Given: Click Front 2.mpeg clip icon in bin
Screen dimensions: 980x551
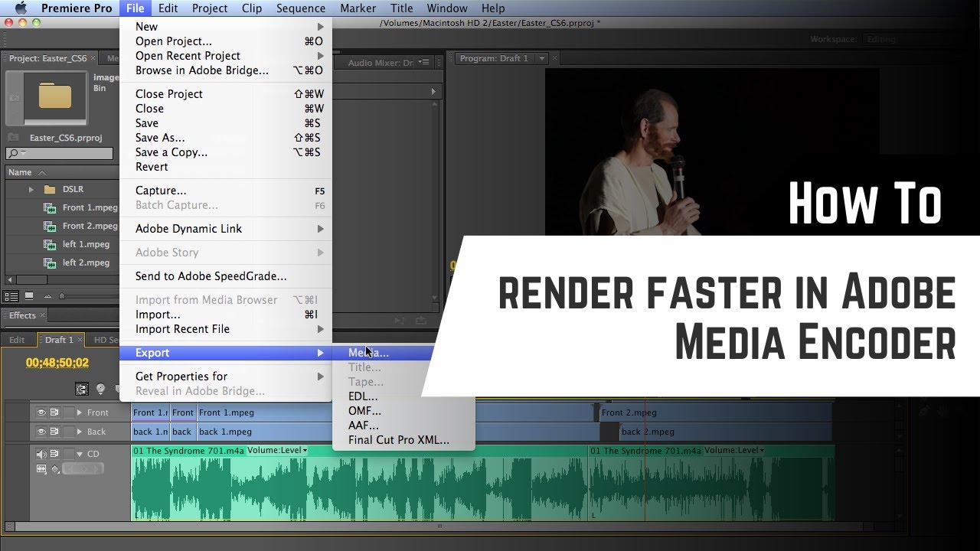Looking at the screenshot, I should [x=50, y=226].
